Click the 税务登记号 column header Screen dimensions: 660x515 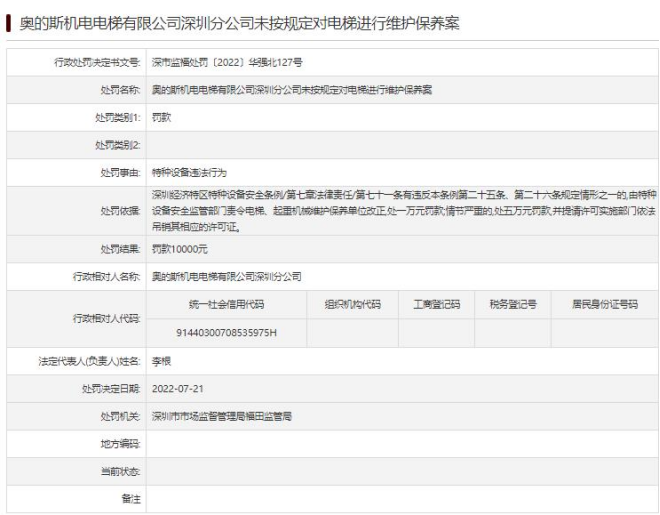513,304
